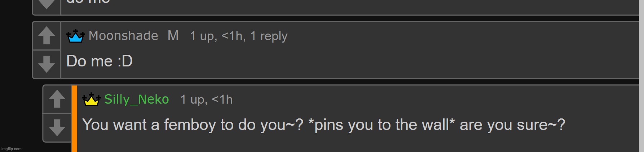Click the "1 up" count on Moonshade's comment
Screen dimensions: 644x152
coord(203,36)
